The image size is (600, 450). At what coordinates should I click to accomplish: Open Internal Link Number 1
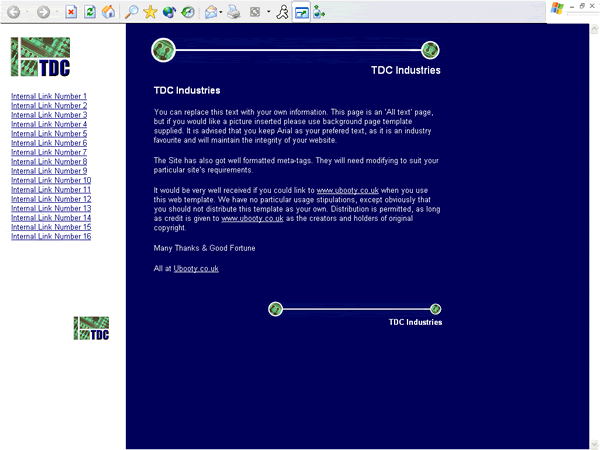(x=49, y=96)
